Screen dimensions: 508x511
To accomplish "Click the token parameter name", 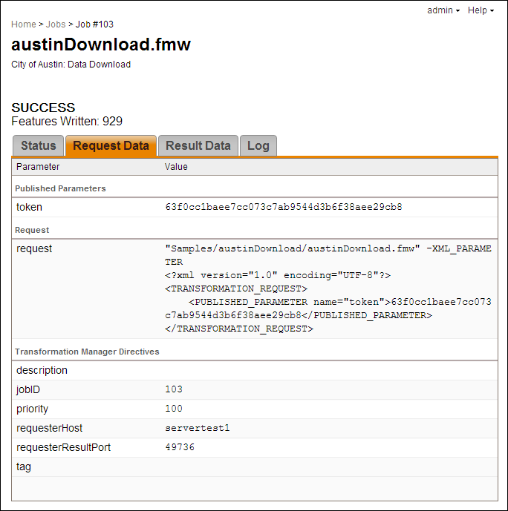I will pos(29,207).
